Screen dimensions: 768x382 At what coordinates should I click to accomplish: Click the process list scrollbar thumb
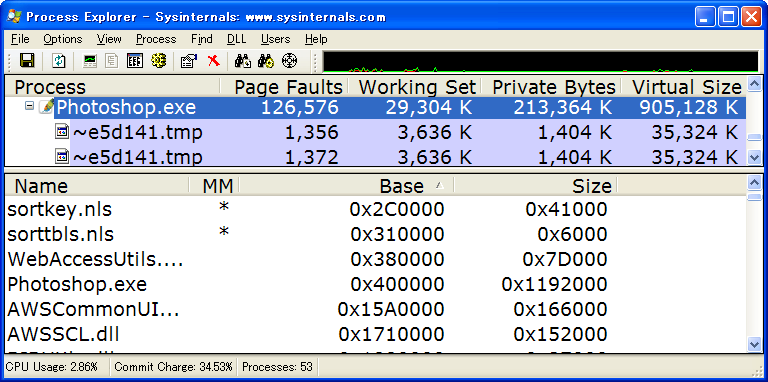coord(754,138)
